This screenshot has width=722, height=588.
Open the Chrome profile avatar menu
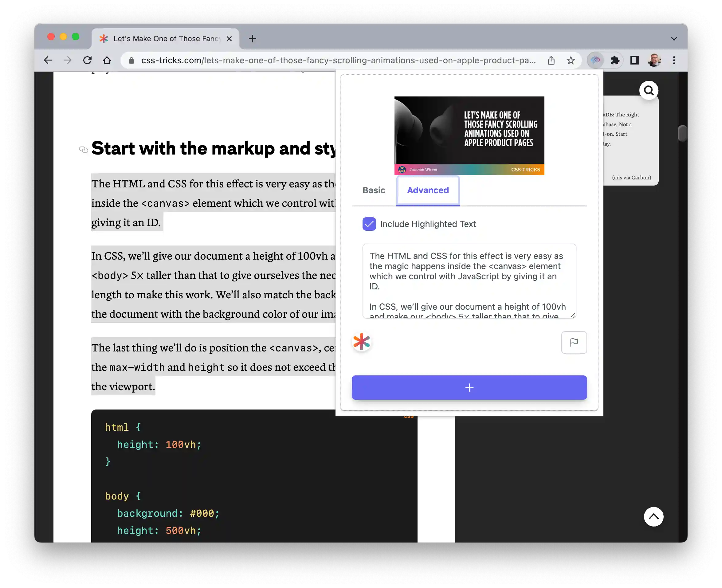coord(654,60)
